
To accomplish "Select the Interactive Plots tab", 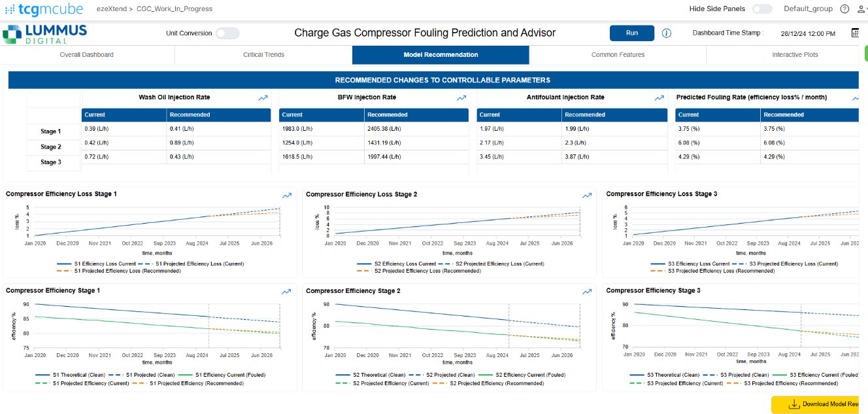I will 794,55.
